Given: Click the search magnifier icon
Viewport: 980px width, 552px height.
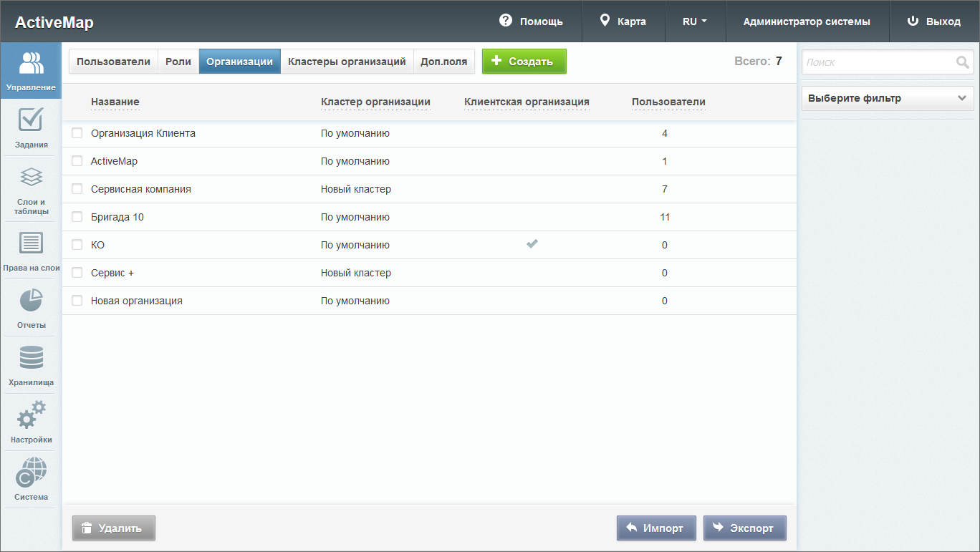Looking at the screenshot, I should point(962,62).
